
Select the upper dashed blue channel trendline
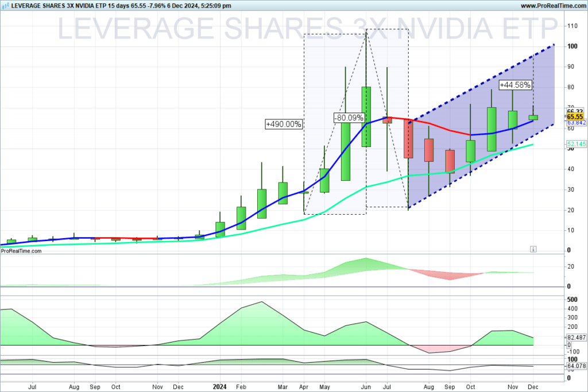(482, 83)
